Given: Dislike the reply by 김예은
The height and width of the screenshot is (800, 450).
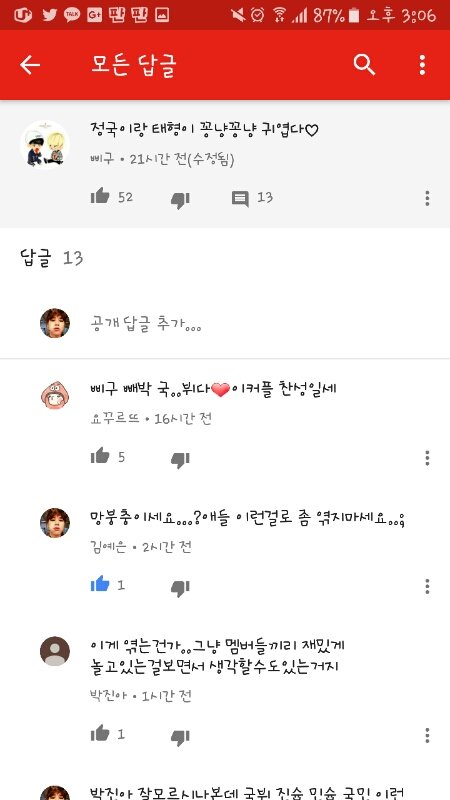Looking at the screenshot, I should click(x=180, y=588).
